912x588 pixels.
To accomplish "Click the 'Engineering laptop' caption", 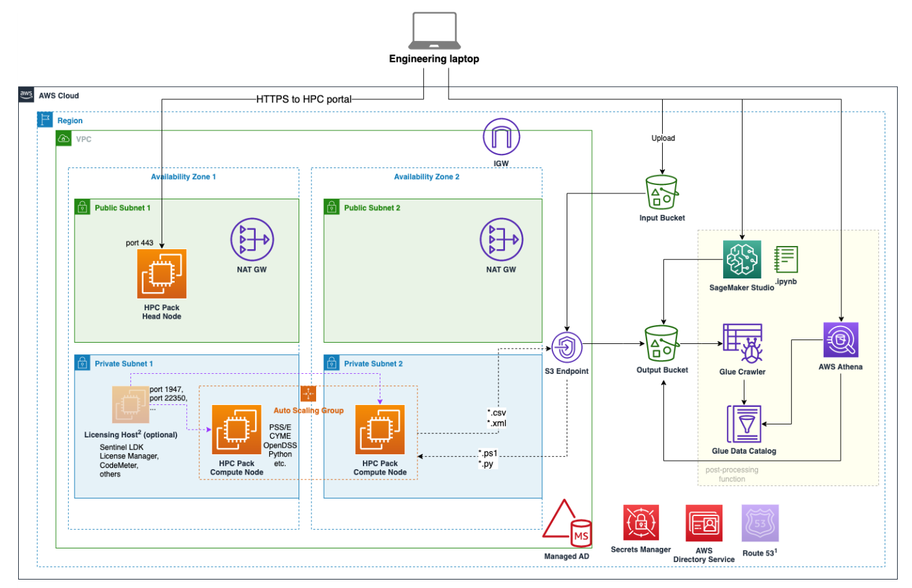I will pyautogui.click(x=434, y=58).
